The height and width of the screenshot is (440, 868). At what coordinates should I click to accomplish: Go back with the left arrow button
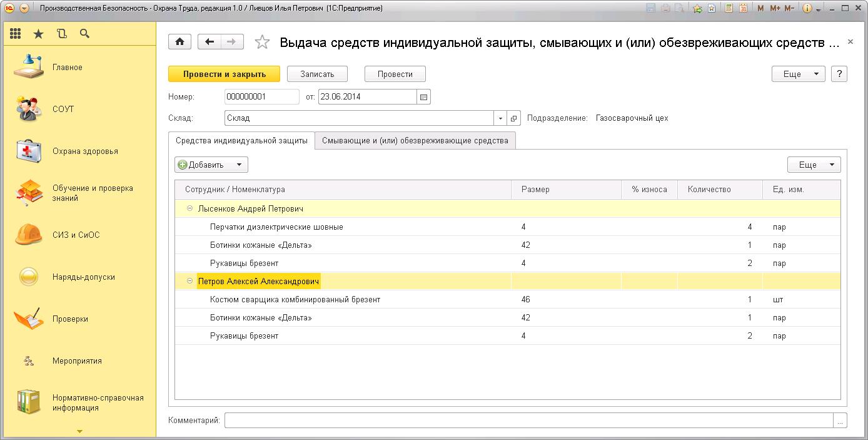tap(209, 42)
